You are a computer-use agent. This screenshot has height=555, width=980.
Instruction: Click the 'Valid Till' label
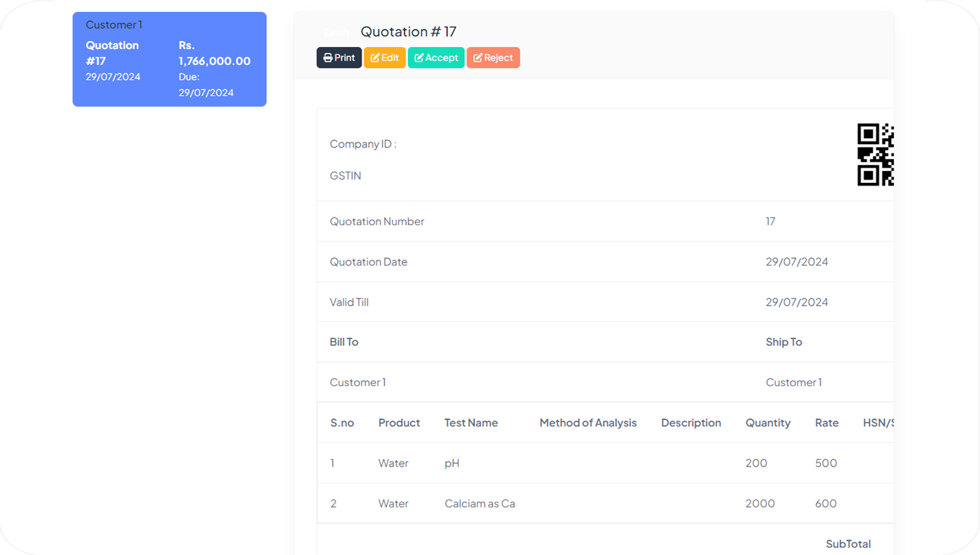tap(349, 302)
